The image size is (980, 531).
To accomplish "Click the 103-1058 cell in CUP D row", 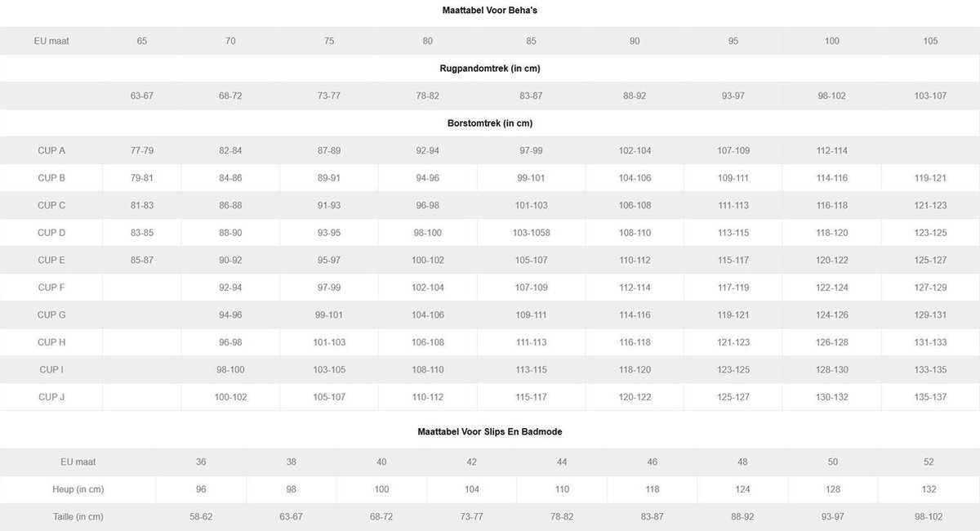I will (x=531, y=233).
